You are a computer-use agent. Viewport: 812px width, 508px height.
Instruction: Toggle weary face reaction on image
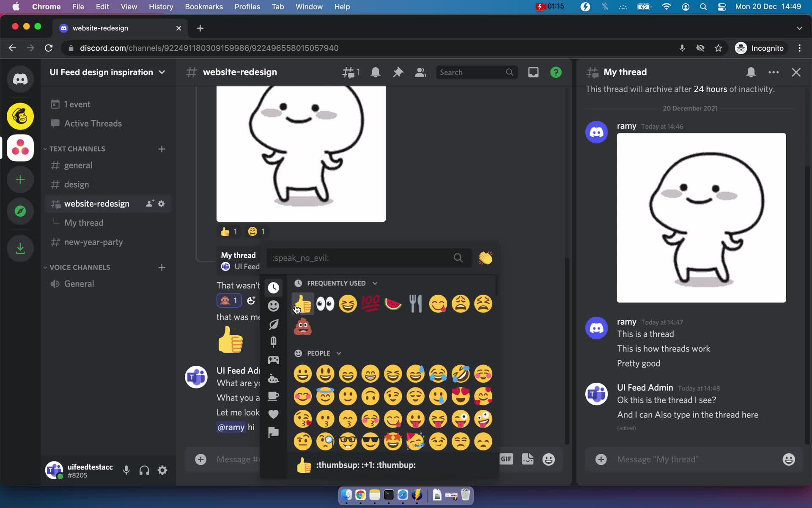(256, 232)
